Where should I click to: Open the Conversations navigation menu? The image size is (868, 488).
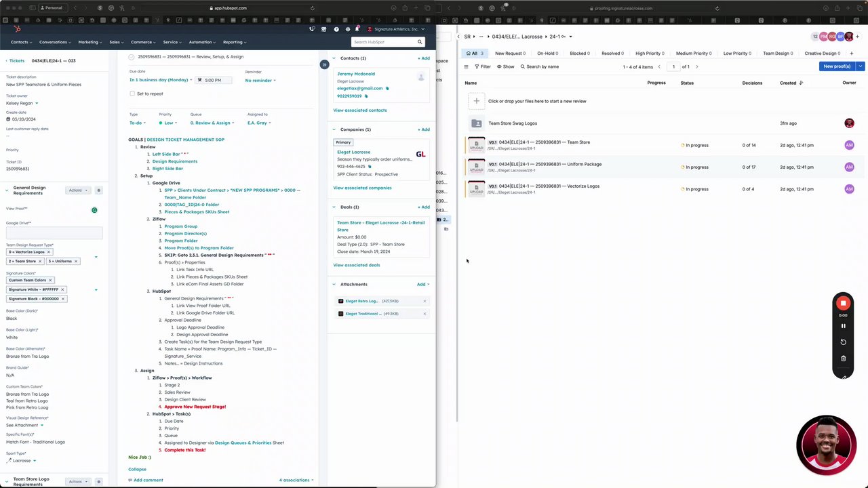click(x=55, y=42)
